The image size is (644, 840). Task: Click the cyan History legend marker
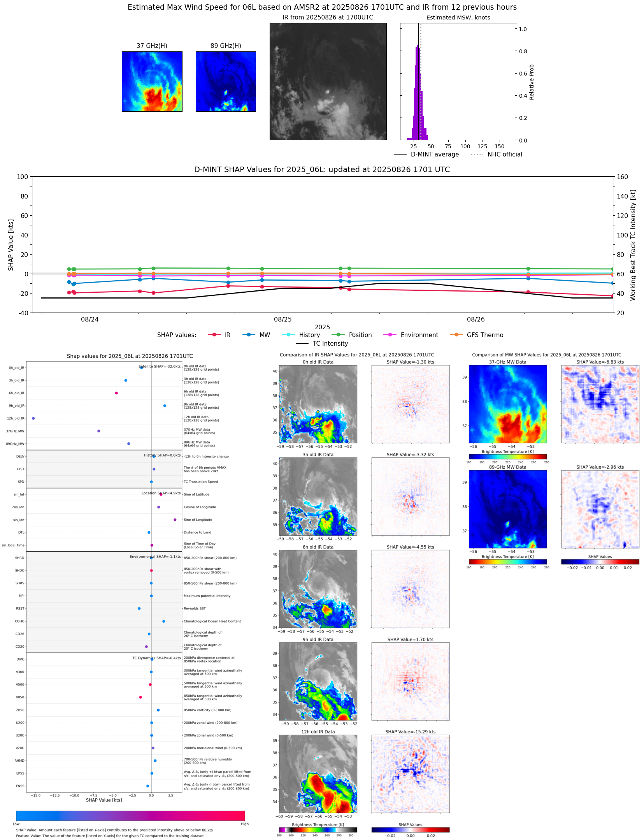[x=288, y=335]
